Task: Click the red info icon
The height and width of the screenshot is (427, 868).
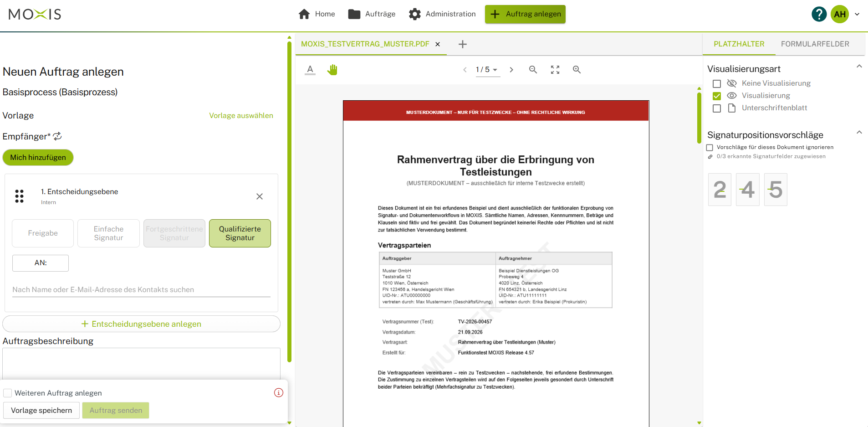Action: click(x=279, y=393)
